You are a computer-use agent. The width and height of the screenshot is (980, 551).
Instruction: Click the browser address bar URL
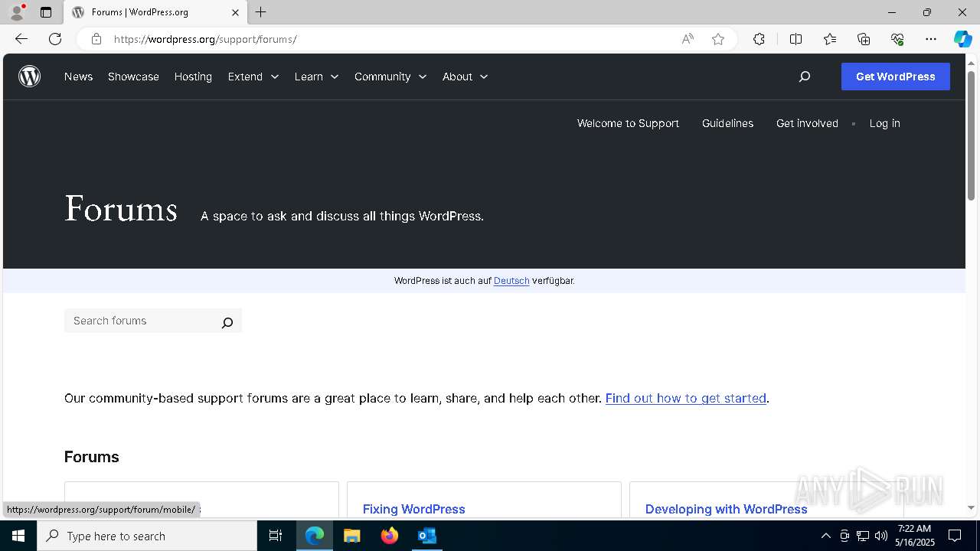[205, 39]
